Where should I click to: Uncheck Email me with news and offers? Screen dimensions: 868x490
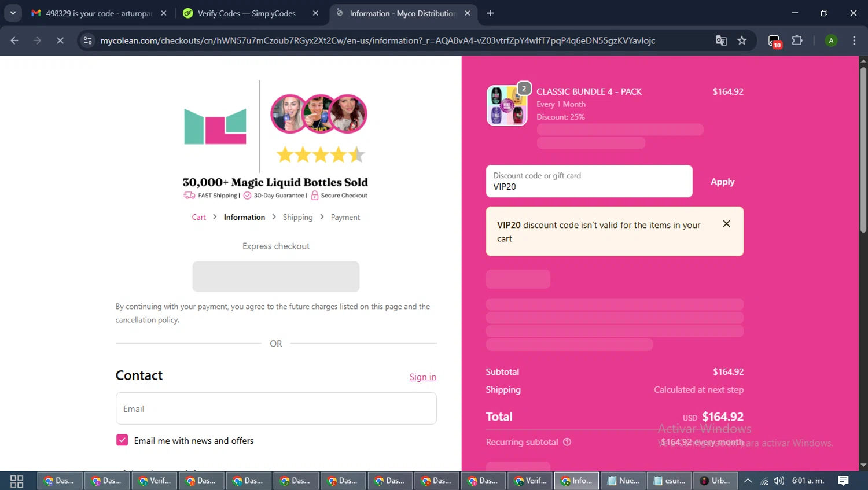pyautogui.click(x=122, y=440)
